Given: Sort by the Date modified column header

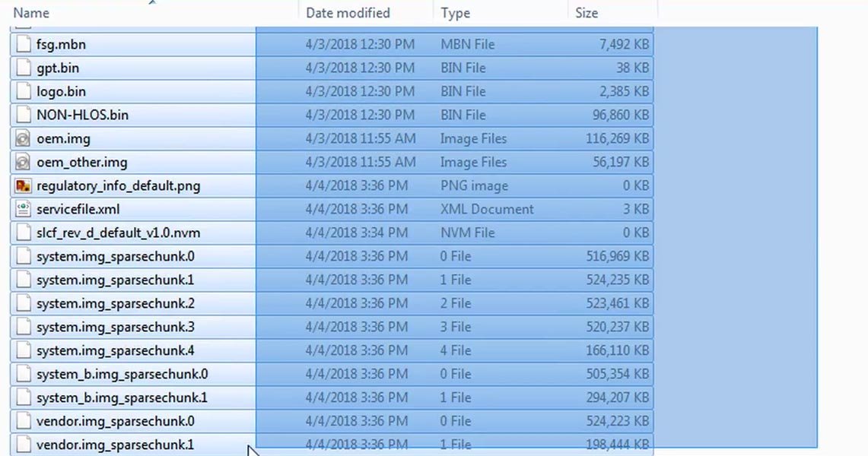Looking at the screenshot, I should (348, 13).
